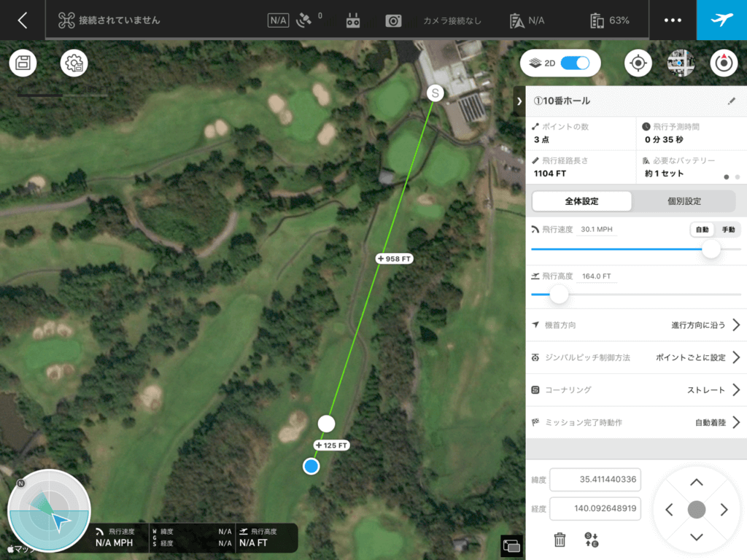Select 手動 flight speed mode
Viewport: 747px width, 560px height.
tap(728, 230)
